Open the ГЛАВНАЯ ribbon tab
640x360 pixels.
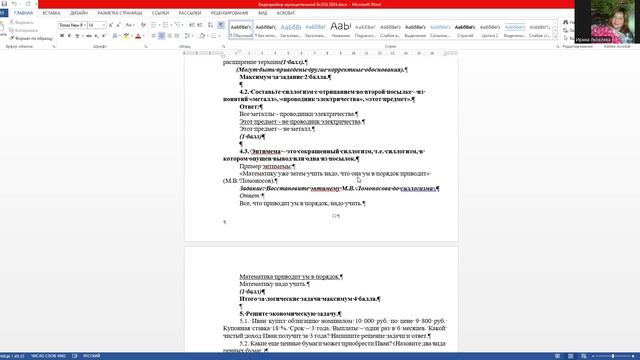click(x=23, y=13)
